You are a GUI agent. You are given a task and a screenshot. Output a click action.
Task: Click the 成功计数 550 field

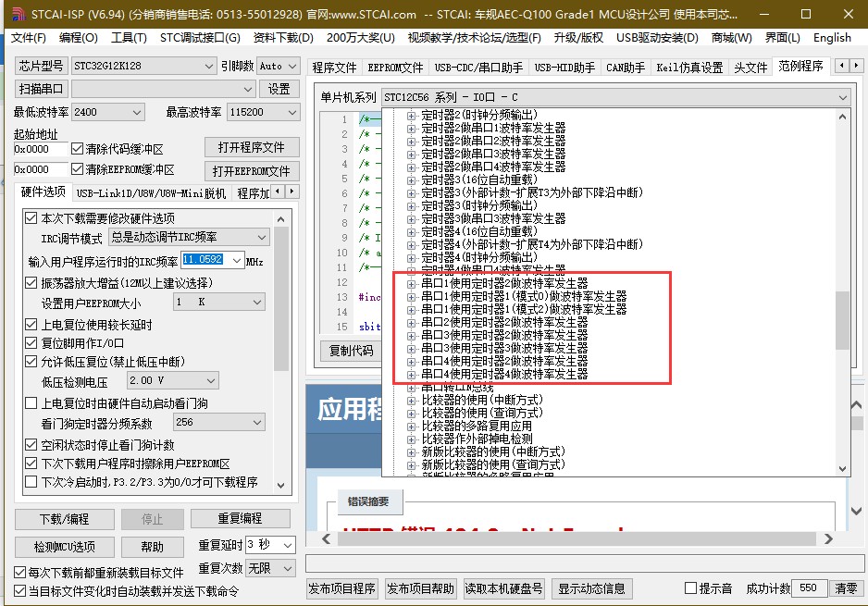coord(809,588)
